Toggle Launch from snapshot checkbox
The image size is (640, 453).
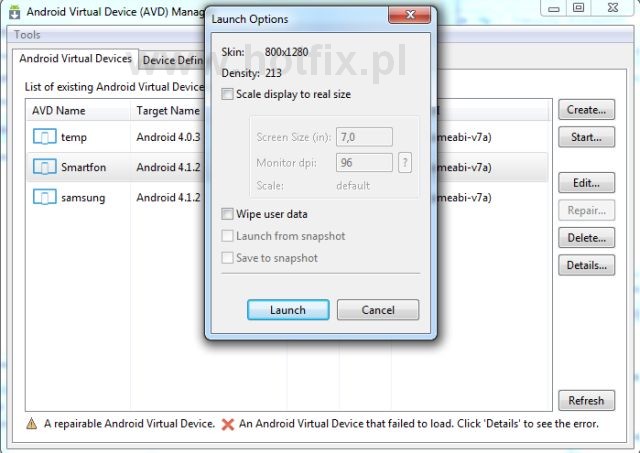point(228,236)
